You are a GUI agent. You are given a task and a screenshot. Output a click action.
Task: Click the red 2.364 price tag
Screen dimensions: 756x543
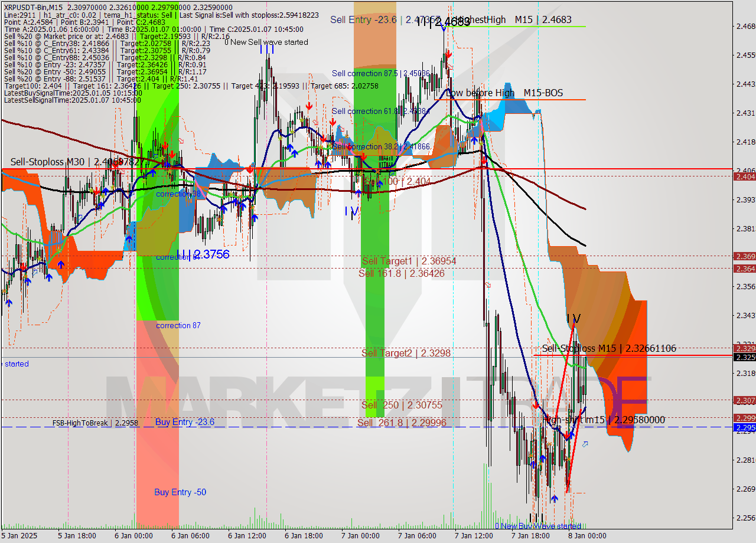click(744, 269)
